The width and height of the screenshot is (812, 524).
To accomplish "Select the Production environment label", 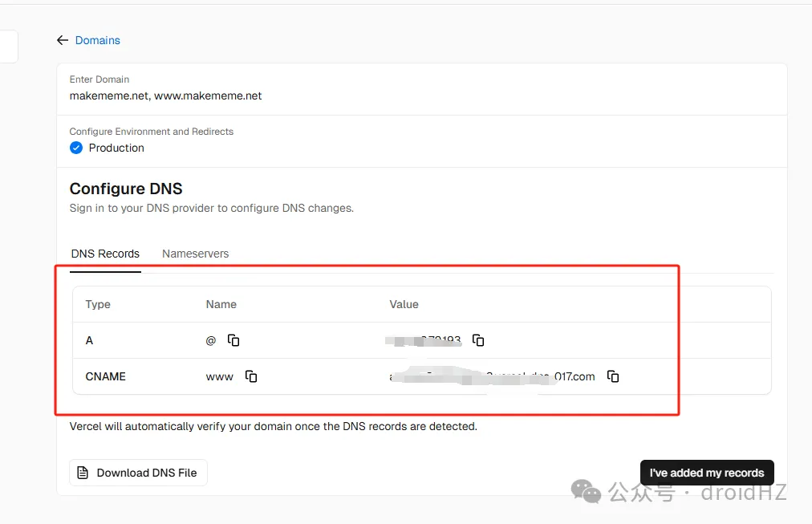I will (116, 148).
